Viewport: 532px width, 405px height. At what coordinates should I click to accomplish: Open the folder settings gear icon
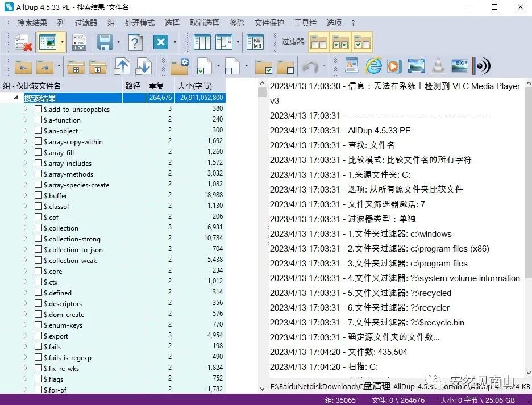point(180,66)
